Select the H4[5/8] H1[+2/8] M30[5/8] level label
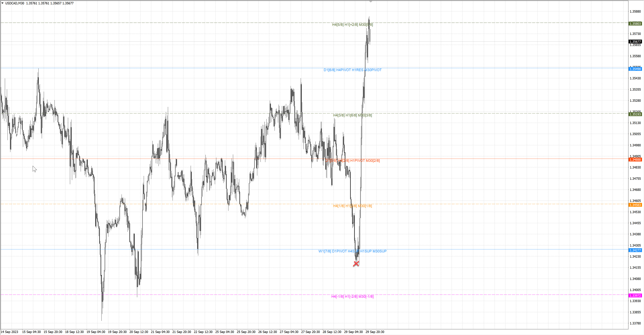The image size is (644, 335). [352, 25]
